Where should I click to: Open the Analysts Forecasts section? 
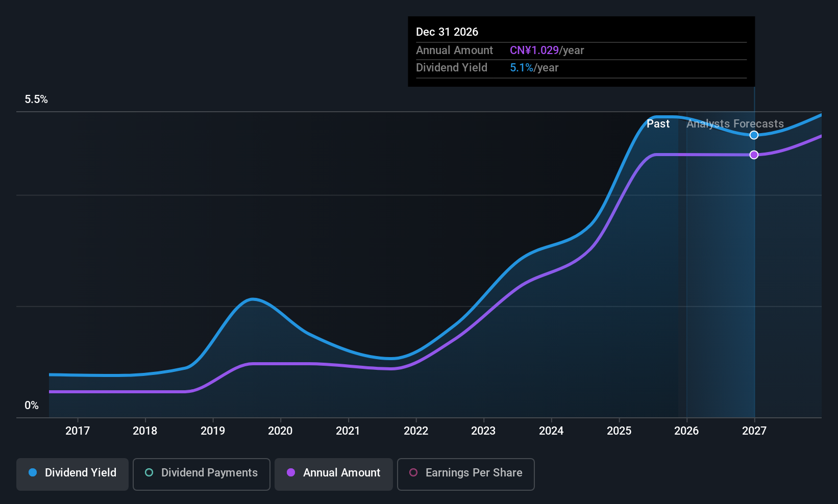coord(734,123)
